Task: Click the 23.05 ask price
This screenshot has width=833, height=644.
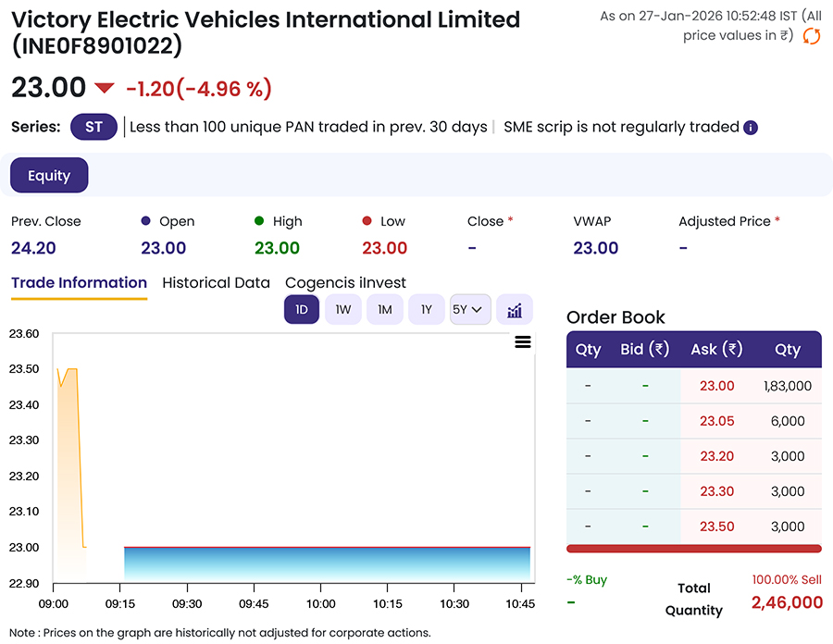Action: coord(716,421)
